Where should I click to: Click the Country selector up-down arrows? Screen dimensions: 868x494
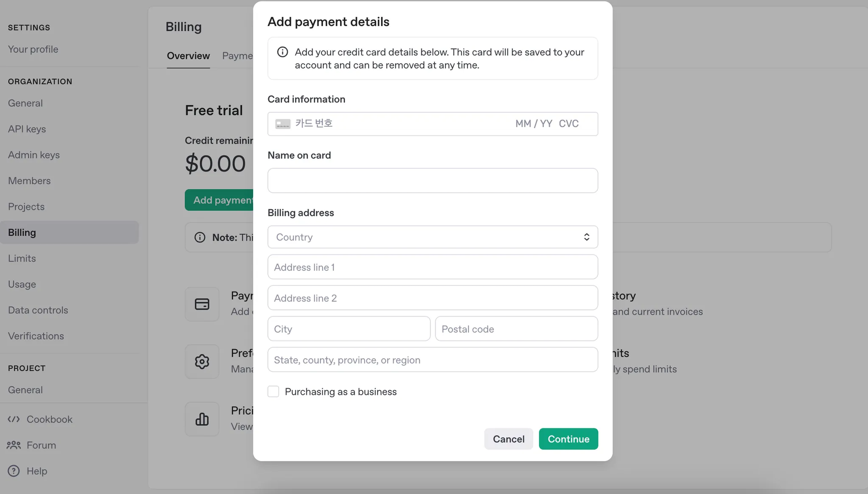587,237
